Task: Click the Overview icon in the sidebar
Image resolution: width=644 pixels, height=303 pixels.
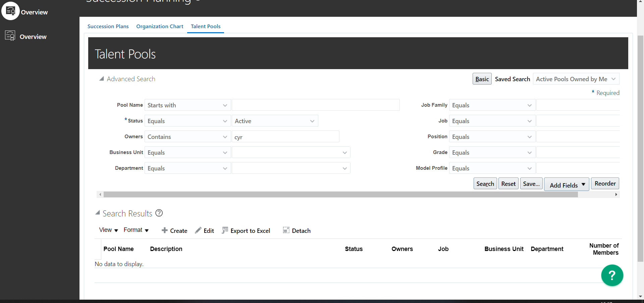Action: coord(10,35)
